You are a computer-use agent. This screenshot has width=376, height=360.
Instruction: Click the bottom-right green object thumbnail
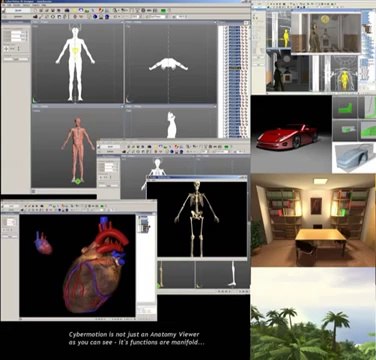pos(367,130)
